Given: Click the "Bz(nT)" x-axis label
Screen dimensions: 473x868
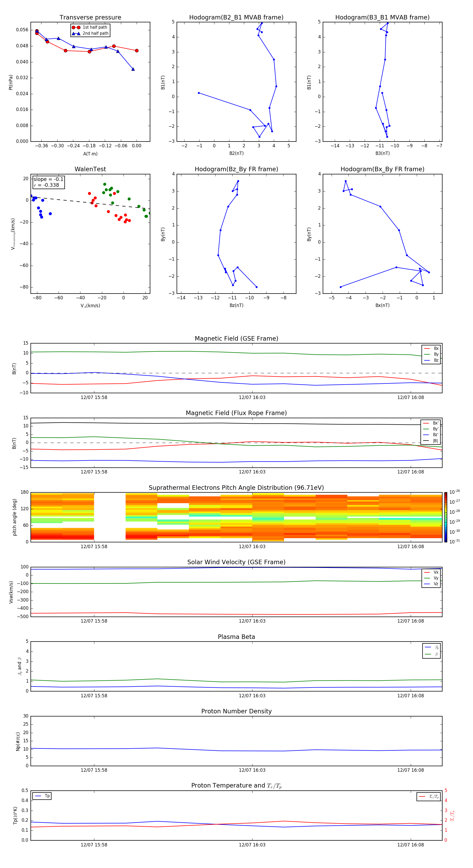Looking at the screenshot, I should point(236,305).
